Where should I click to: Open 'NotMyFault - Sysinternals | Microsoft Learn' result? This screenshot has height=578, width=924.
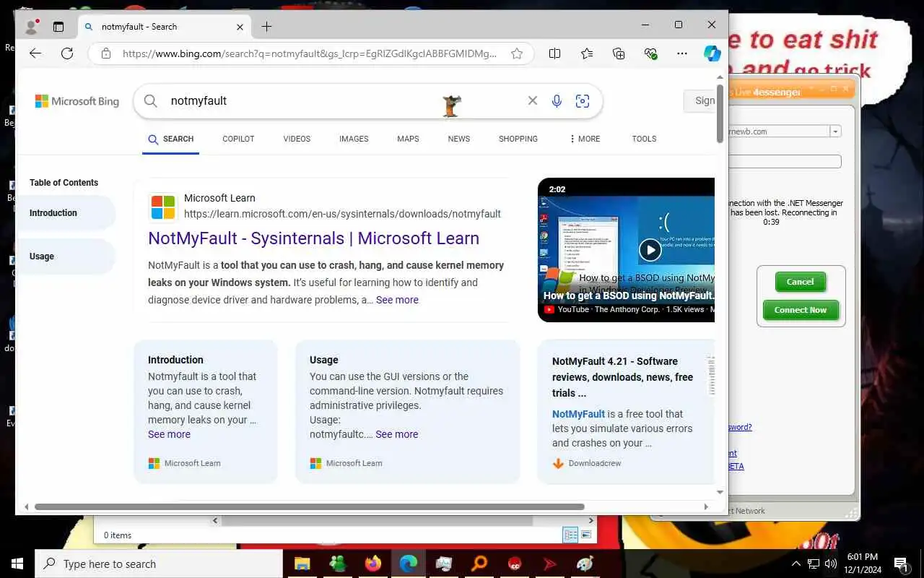pyautogui.click(x=313, y=238)
